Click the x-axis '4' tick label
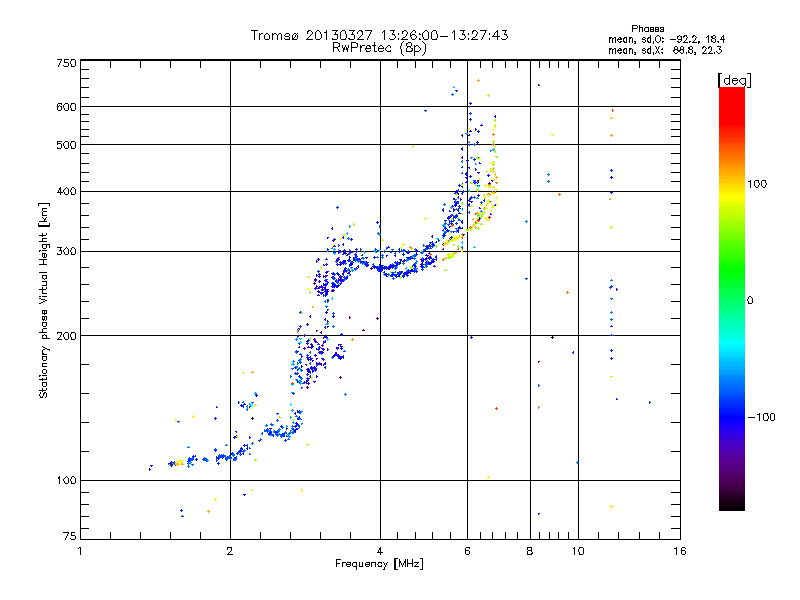Screen dimensions: 800x600 click(380, 551)
